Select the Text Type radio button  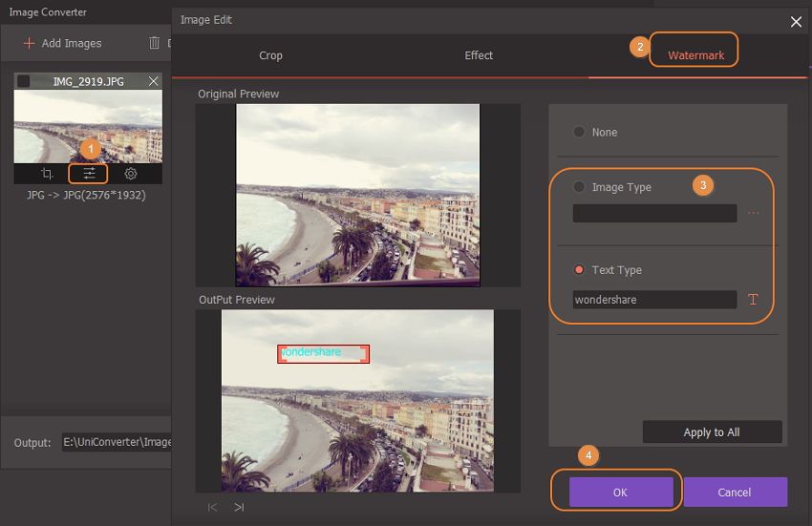(579, 270)
